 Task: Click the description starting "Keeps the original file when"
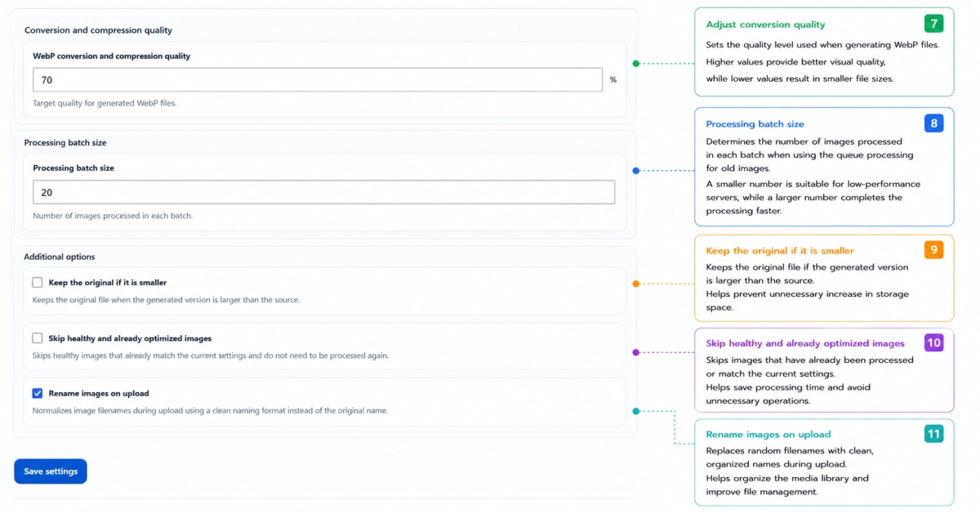166,300
